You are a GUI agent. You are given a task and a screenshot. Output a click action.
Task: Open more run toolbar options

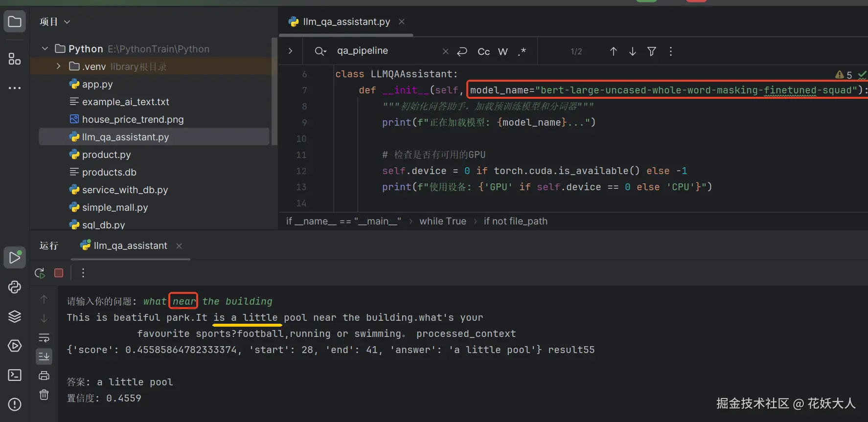point(83,273)
